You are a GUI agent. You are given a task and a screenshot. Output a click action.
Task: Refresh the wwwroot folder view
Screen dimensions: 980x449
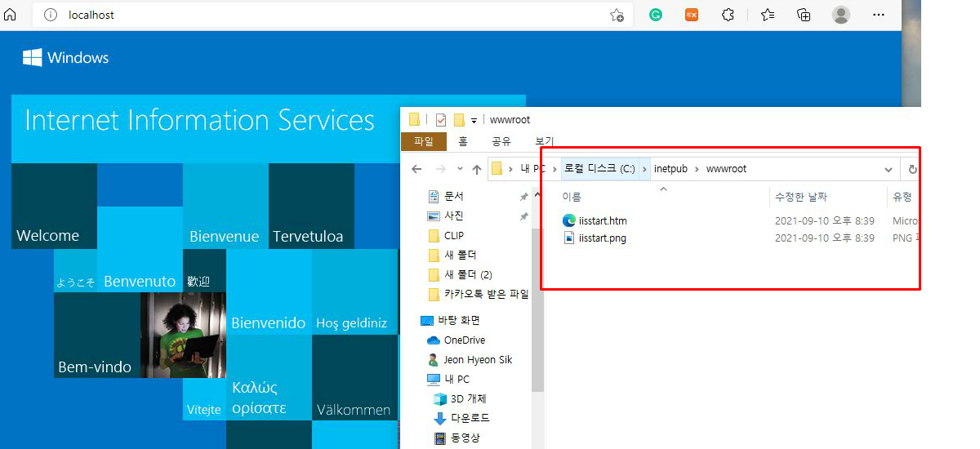click(x=913, y=170)
